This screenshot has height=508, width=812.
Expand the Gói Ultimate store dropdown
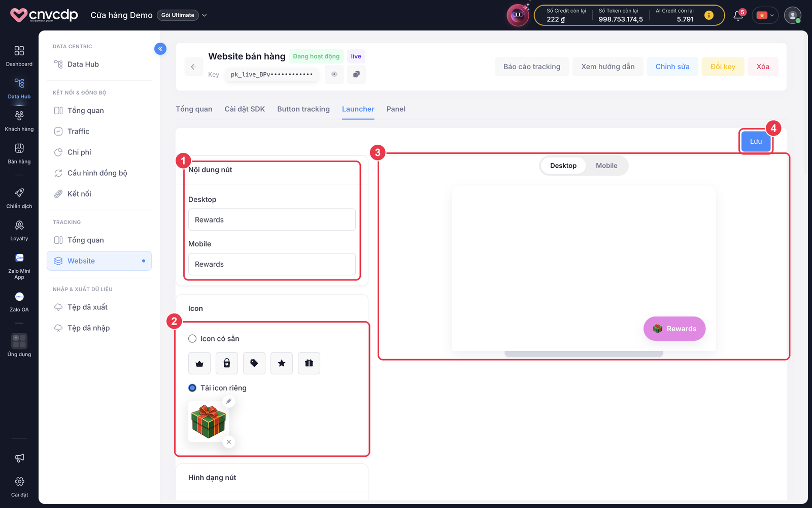[205, 15]
